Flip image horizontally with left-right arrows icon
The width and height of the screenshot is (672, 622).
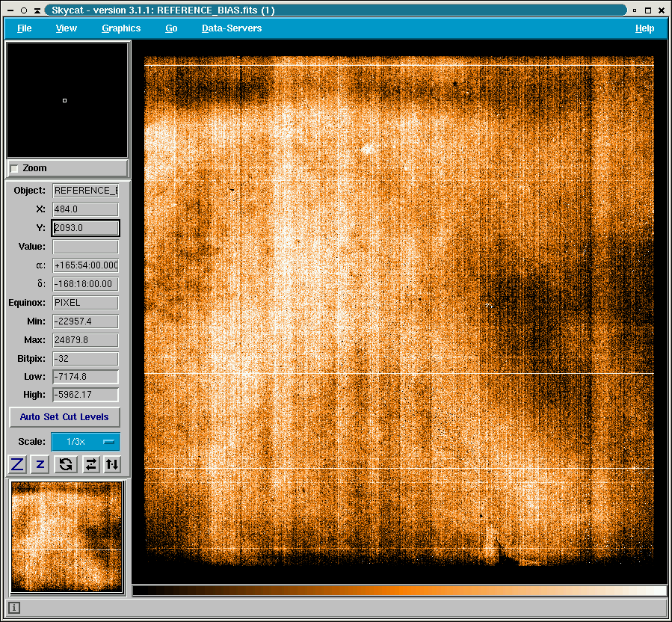coord(90,464)
